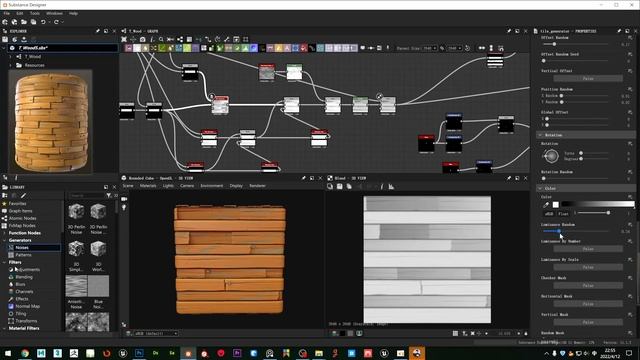Toggle Checker Mask False button

588,286
